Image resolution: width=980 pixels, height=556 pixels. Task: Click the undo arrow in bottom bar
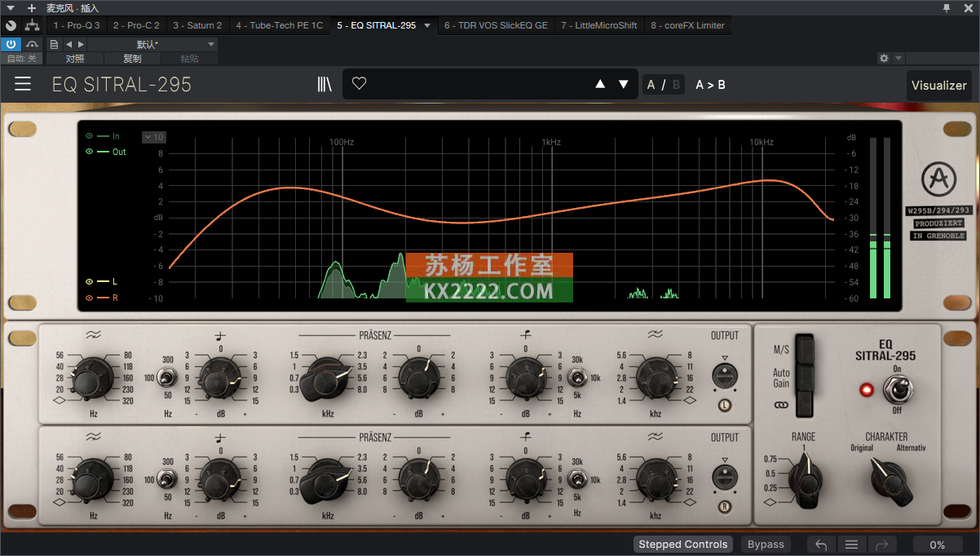point(821,545)
